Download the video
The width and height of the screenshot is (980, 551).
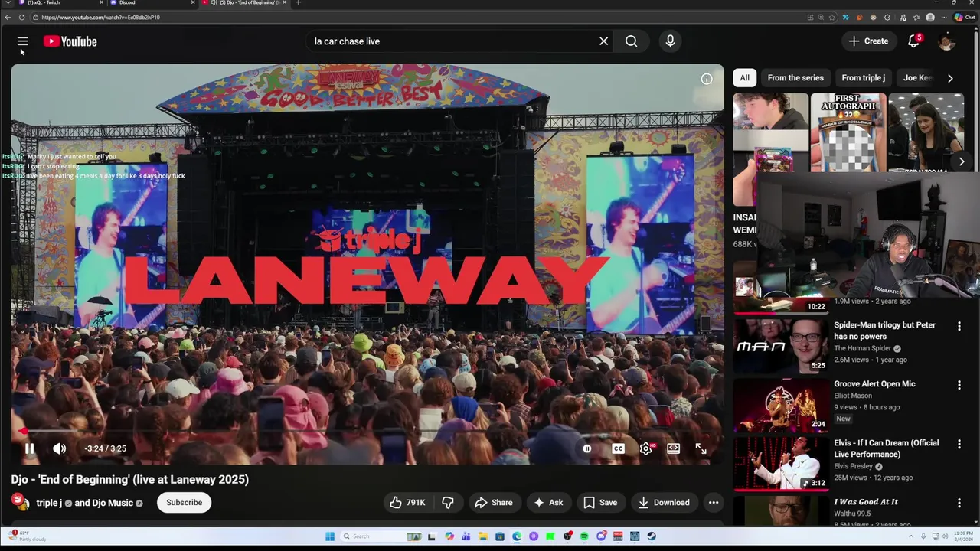coord(664,503)
